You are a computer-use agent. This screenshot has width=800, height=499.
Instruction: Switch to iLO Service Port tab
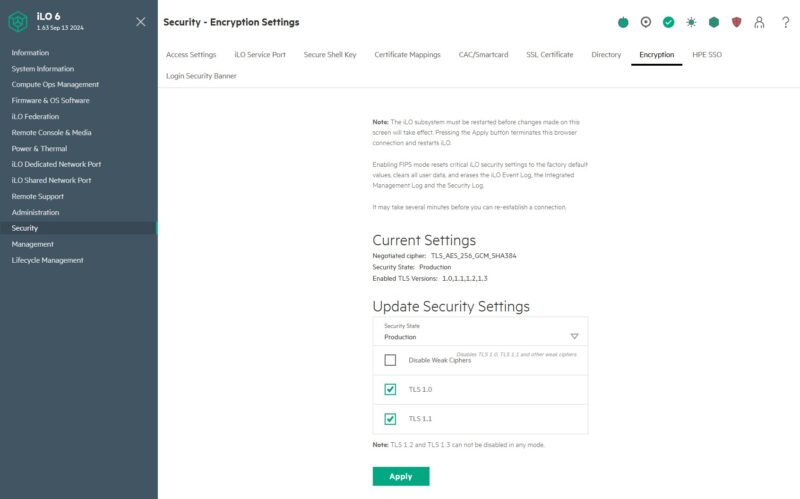(x=260, y=55)
